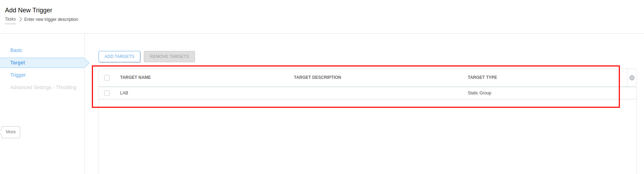This screenshot has height=174, width=644.
Task: Open Advanced Settings - Throttling section
Action: [43, 87]
